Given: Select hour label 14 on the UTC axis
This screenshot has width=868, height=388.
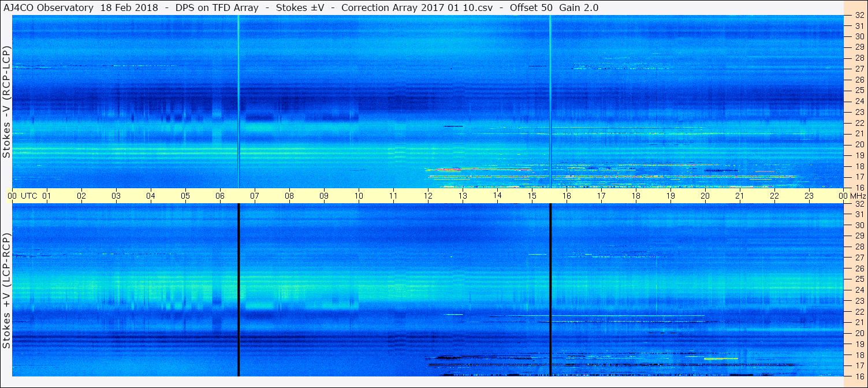Looking at the screenshot, I should (x=497, y=196).
